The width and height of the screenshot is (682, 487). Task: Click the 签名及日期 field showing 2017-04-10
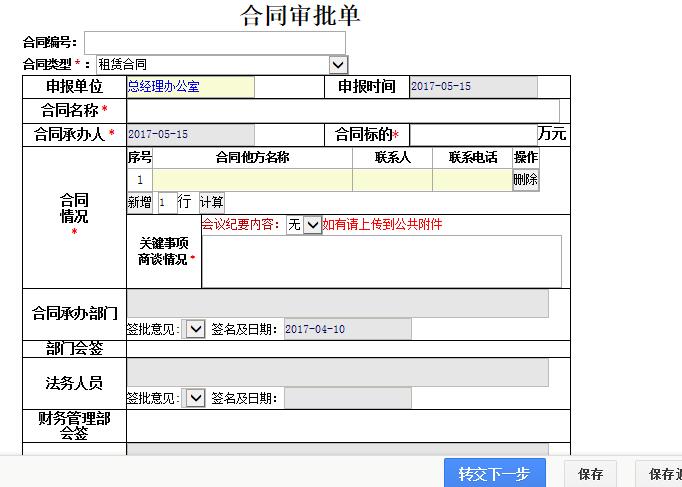pyautogui.click(x=346, y=329)
